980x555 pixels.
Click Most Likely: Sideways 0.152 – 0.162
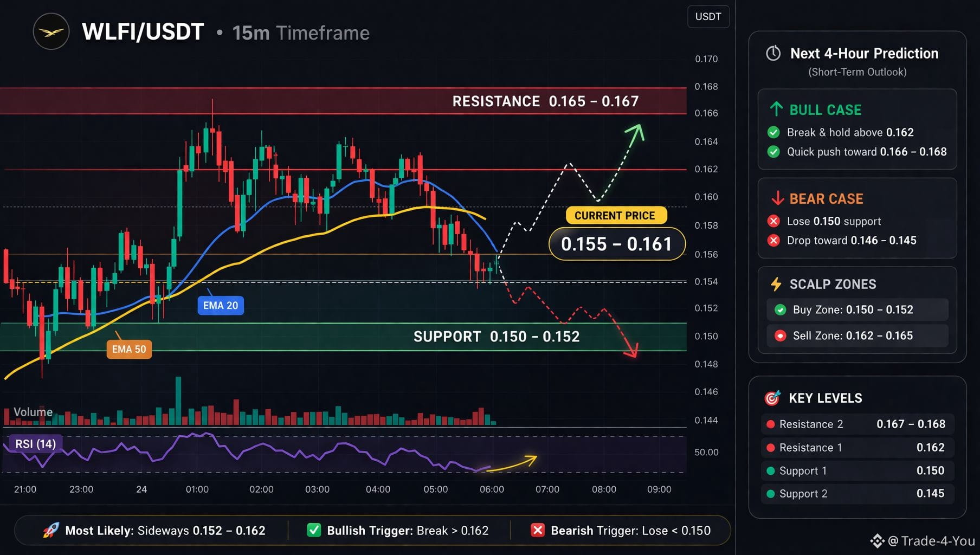click(165, 531)
